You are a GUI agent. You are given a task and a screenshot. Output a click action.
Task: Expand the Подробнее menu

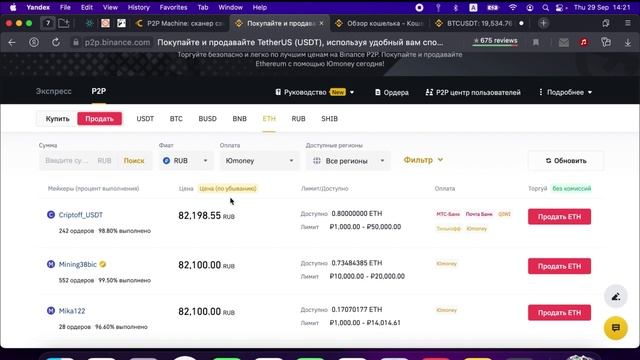click(x=565, y=92)
